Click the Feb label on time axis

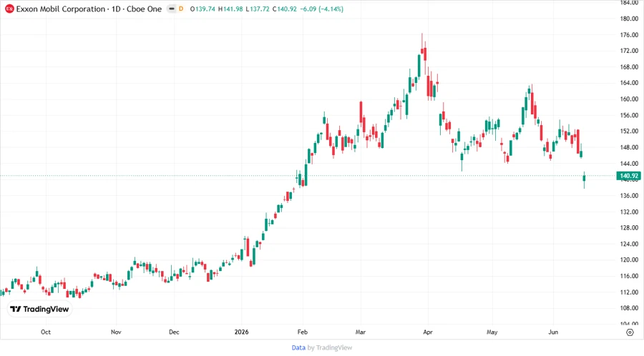point(302,332)
